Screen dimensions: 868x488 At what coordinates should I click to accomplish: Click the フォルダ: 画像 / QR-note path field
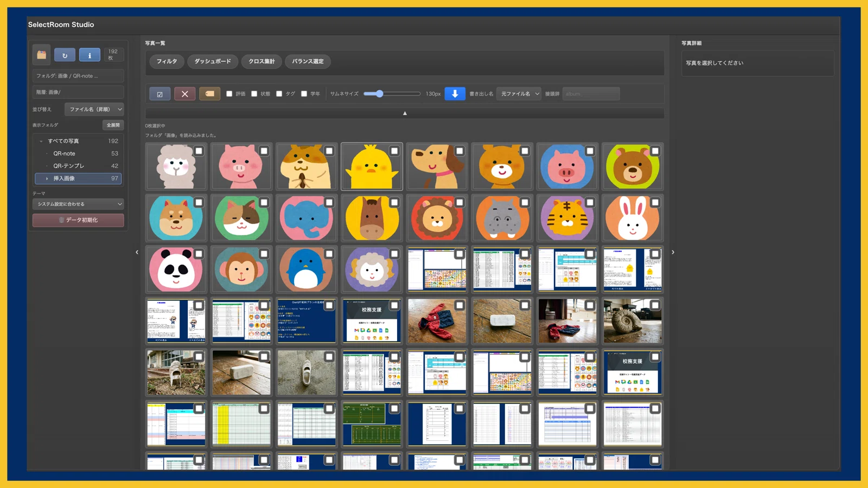click(78, 76)
